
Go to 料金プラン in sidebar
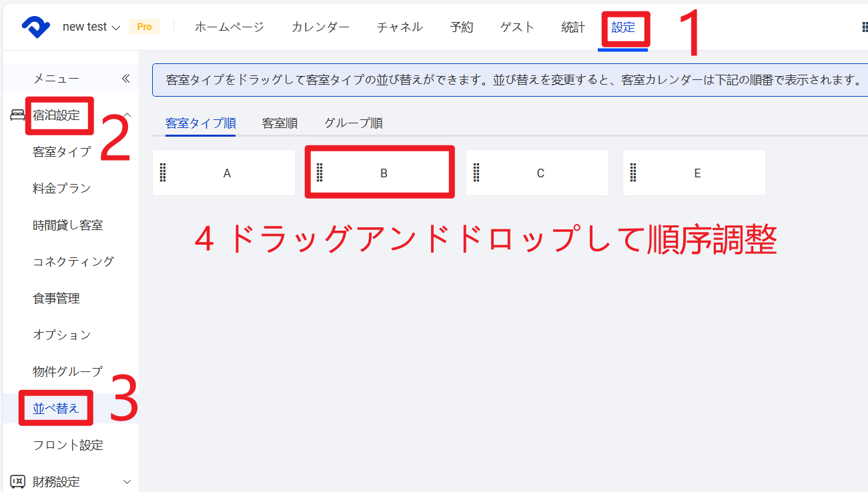61,189
